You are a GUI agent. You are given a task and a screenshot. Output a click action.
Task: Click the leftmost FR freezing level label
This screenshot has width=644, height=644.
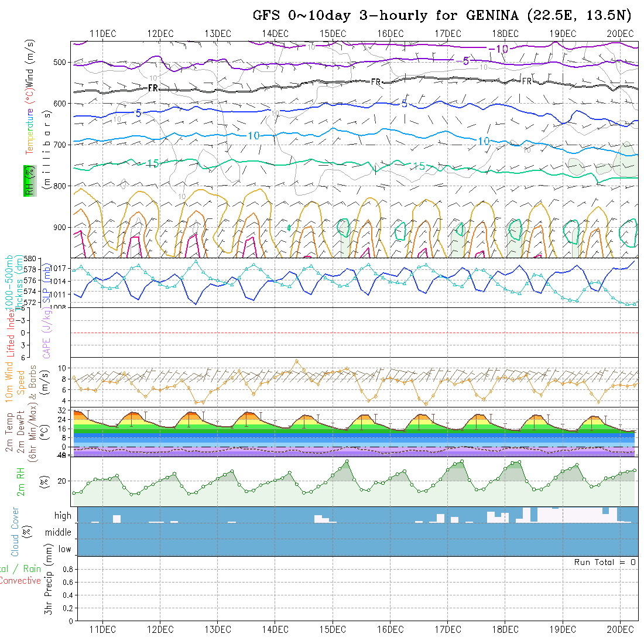click(153, 88)
